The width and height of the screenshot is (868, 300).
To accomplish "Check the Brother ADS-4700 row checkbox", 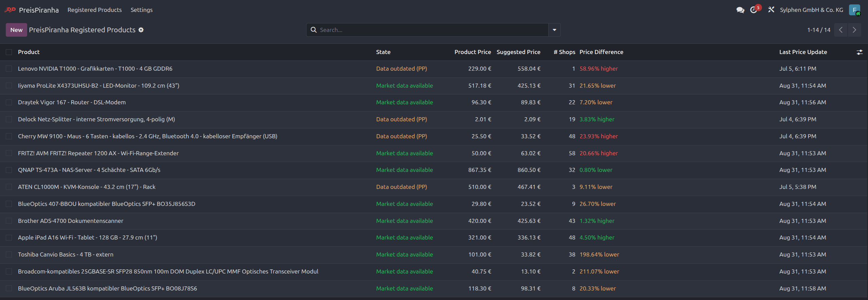I will click(x=9, y=221).
